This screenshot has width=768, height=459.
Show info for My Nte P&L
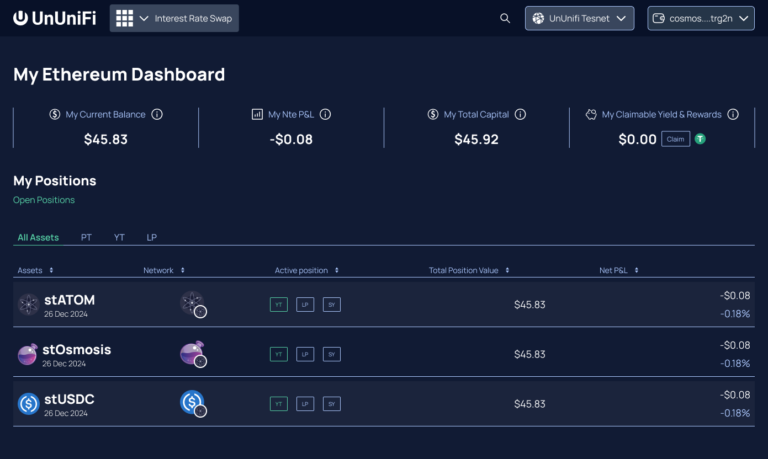325,114
